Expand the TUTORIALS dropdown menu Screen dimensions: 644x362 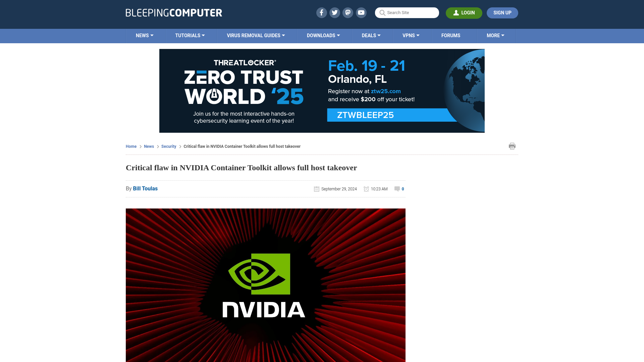coord(190,36)
